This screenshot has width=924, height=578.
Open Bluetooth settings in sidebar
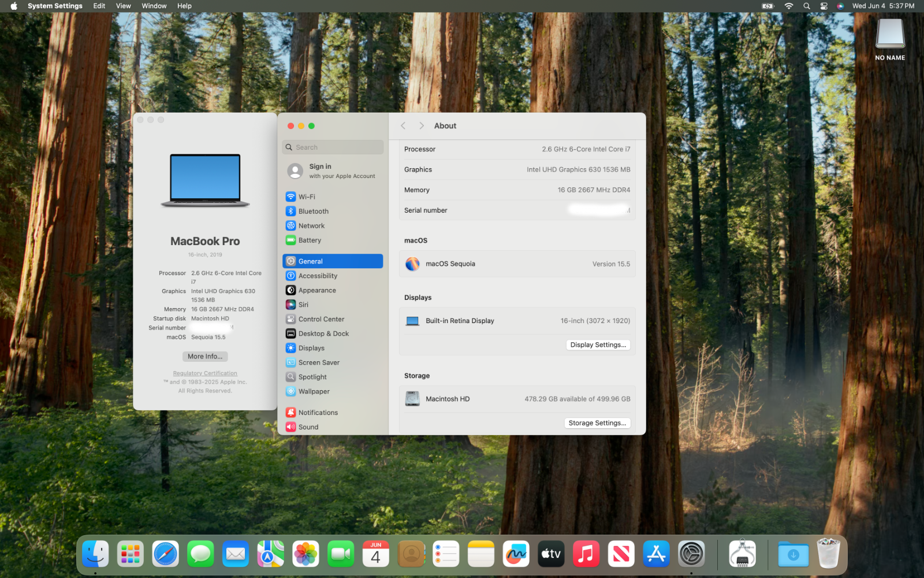[333, 211]
